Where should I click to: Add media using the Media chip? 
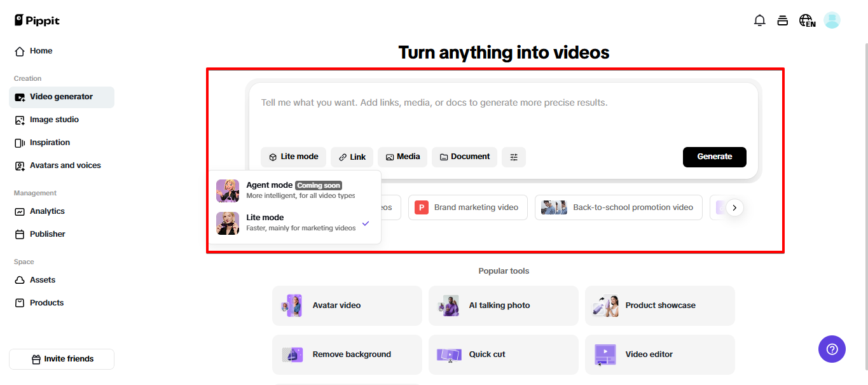[403, 157]
